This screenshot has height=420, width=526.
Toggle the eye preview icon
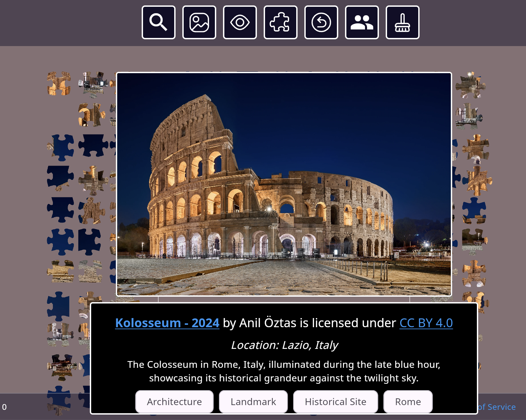[x=240, y=22]
